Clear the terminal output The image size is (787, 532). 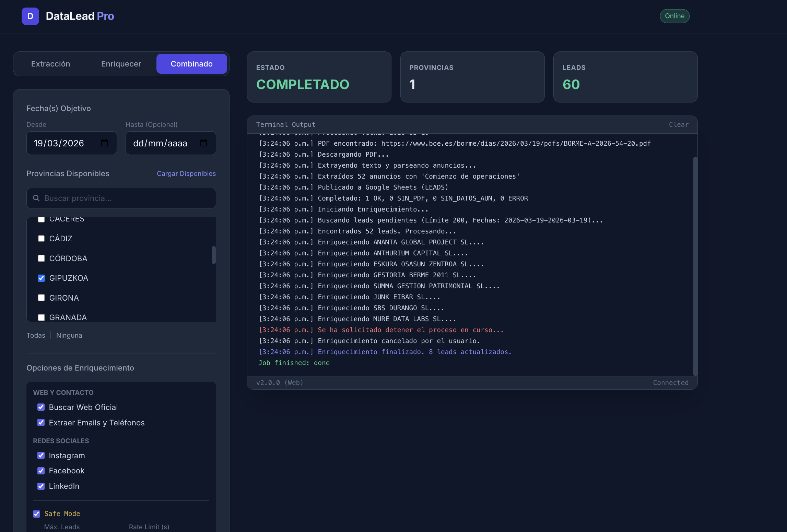(678, 124)
